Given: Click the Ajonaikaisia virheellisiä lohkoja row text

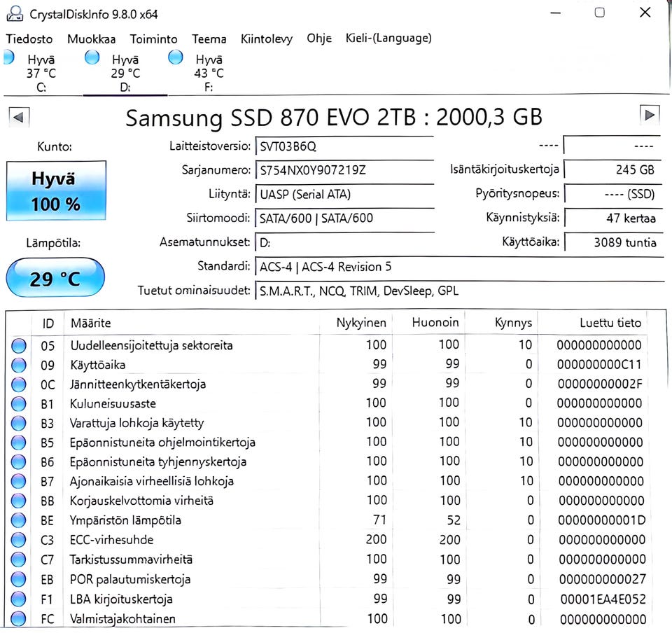Looking at the screenshot, I should [x=152, y=481].
